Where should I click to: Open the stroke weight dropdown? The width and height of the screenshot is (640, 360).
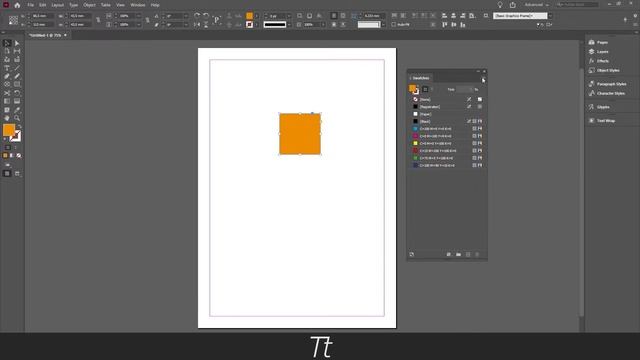pyautogui.click(x=289, y=16)
